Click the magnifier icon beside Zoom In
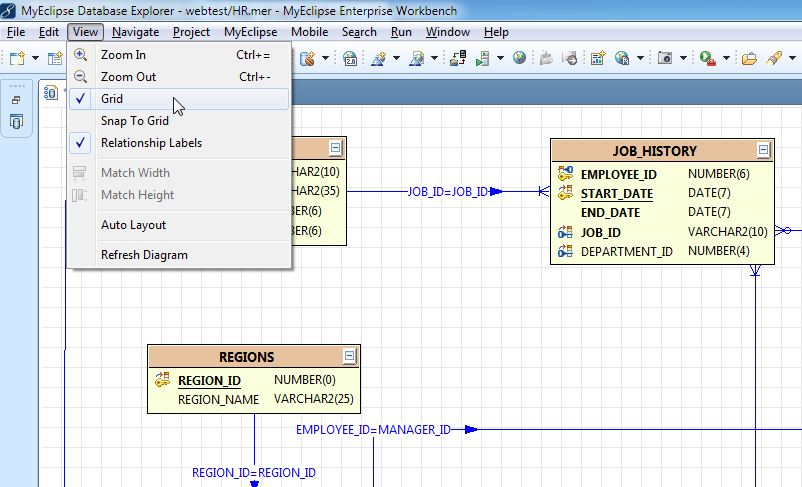This screenshot has height=487, width=802. point(80,55)
